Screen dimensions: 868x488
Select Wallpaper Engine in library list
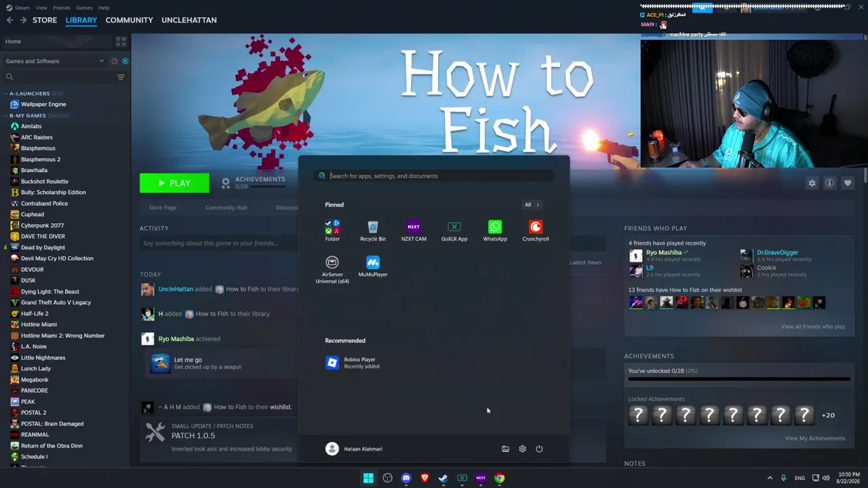(43, 104)
